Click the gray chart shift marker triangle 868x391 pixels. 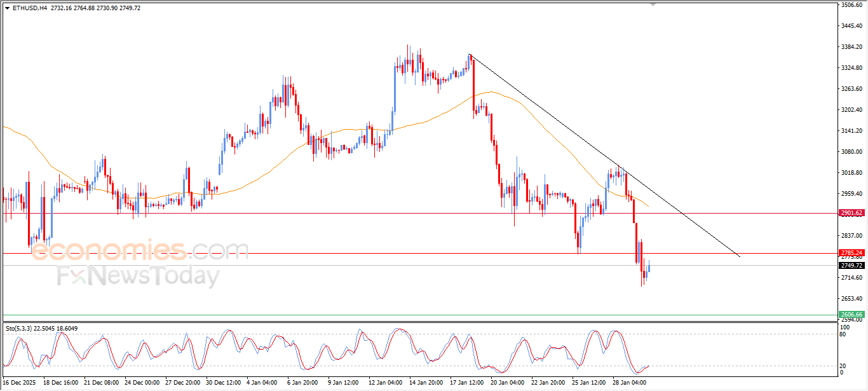point(653,5)
